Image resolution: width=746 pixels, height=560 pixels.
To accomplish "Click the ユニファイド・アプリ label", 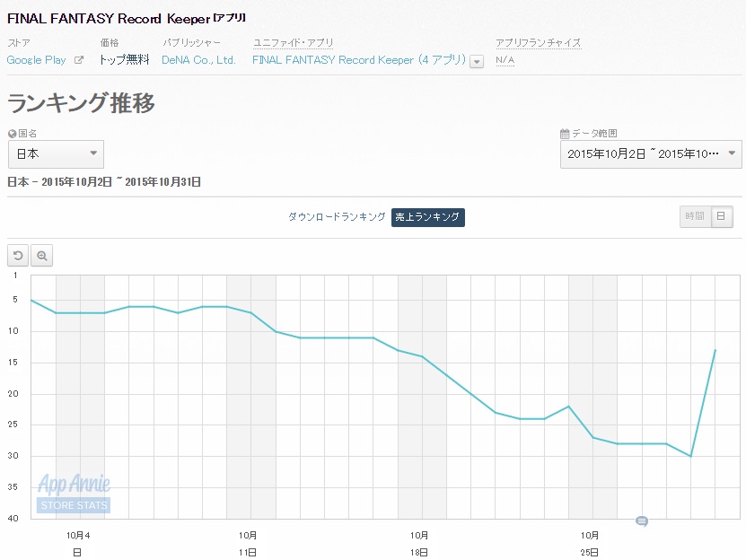I will [293, 43].
